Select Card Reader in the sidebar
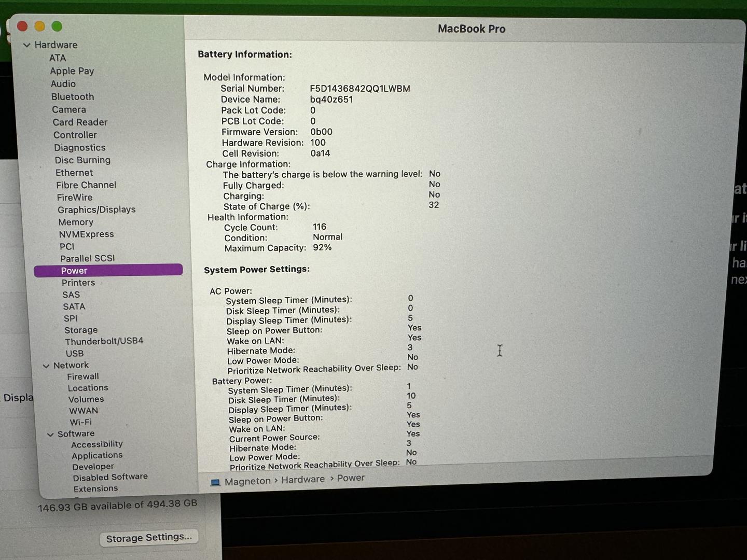The width and height of the screenshot is (747, 560). point(80,122)
